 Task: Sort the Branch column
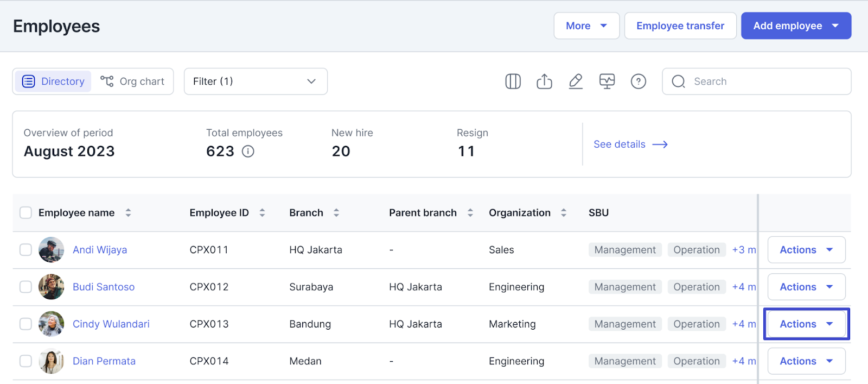tap(336, 213)
